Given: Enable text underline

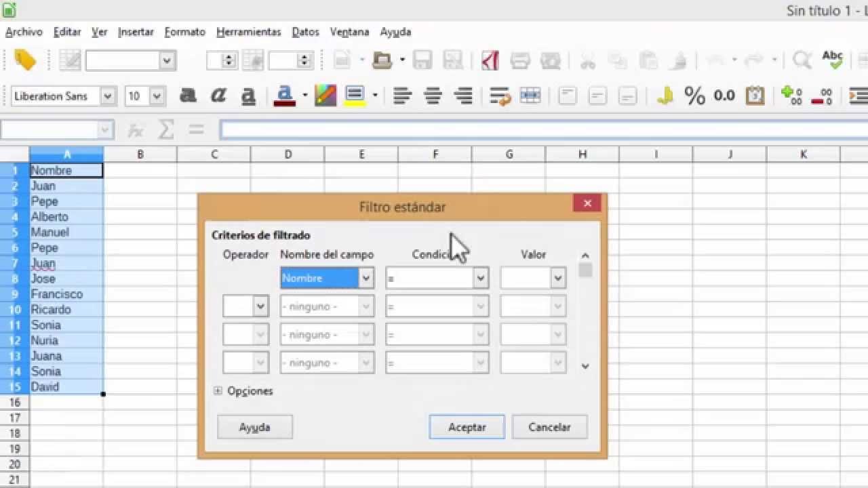Looking at the screenshot, I should tap(248, 96).
